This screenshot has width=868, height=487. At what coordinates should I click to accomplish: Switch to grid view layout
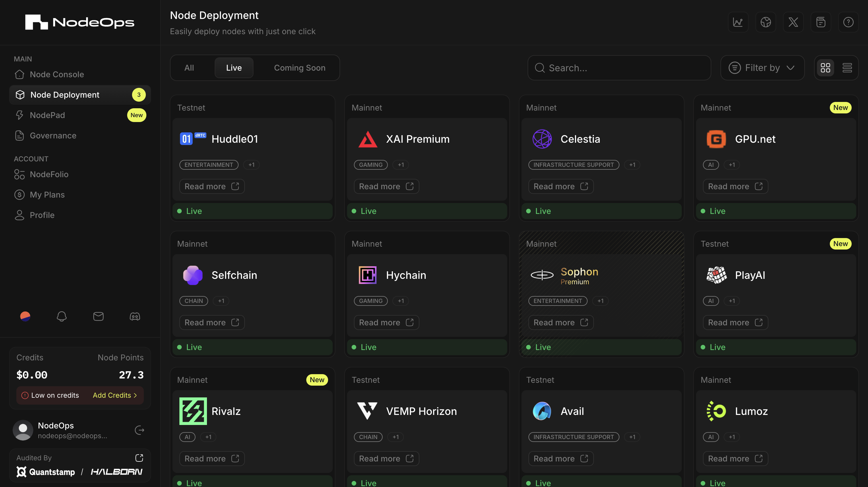(x=825, y=68)
